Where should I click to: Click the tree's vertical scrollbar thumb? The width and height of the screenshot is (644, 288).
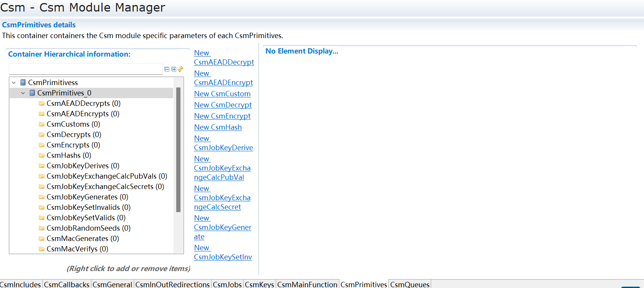tap(178, 150)
